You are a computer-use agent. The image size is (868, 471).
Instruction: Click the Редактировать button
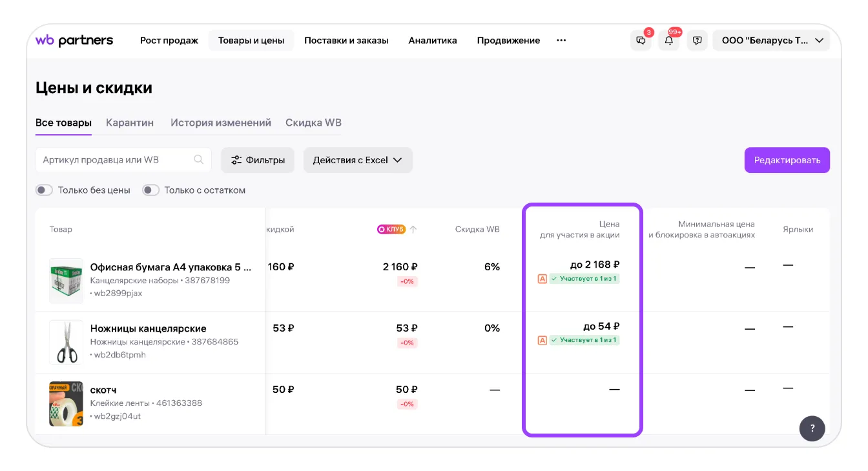(x=787, y=160)
